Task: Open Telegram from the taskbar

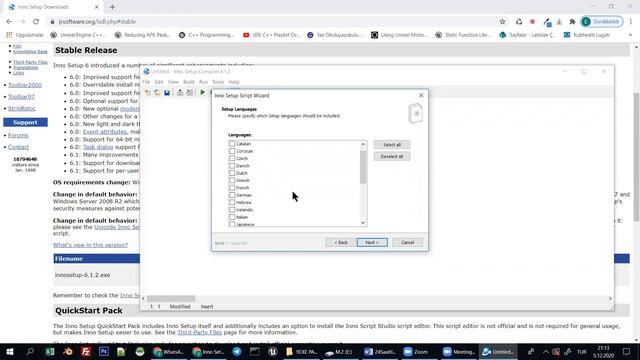Action: tap(237, 351)
